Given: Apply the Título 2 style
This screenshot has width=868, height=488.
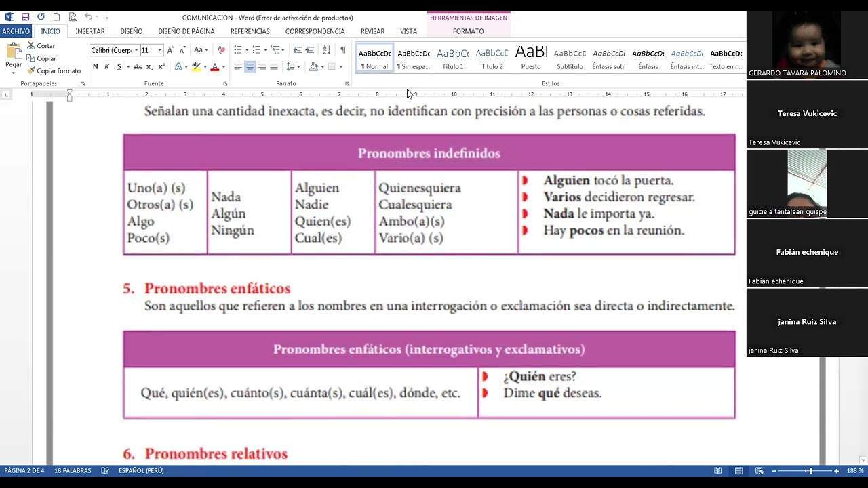Looking at the screenshot, I should click(x=492, y=58).
